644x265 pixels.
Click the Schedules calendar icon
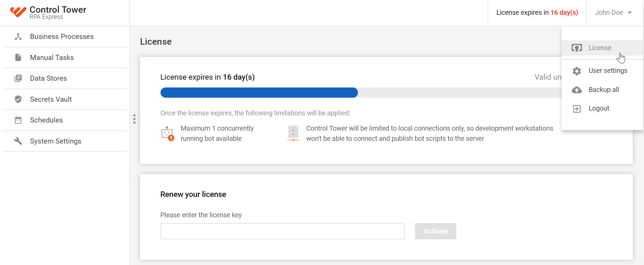pyautogui.click(x=18, y=120)
